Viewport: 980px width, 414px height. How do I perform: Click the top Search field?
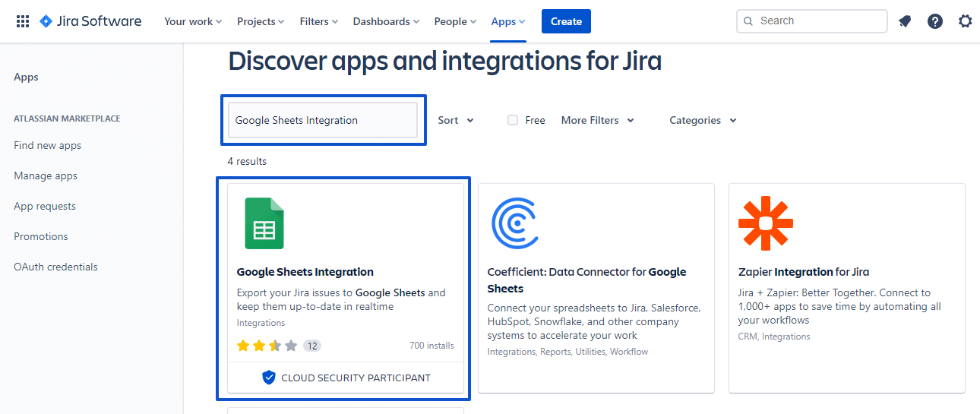[811, 21]
